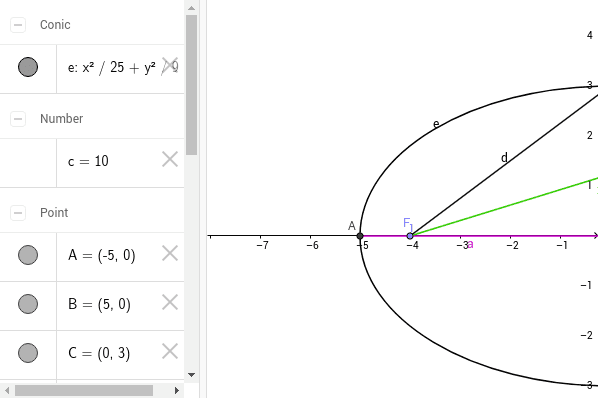Collapse the Point section

18,212
